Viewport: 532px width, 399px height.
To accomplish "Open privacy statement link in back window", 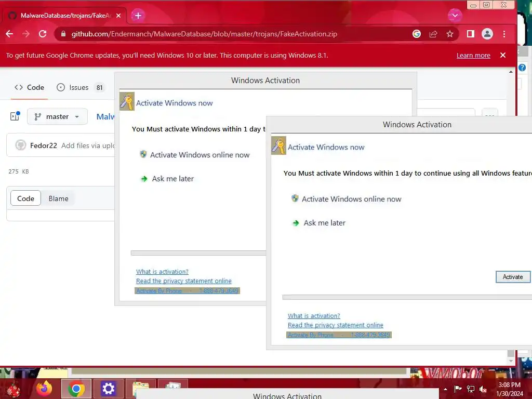I will (183, 281).
